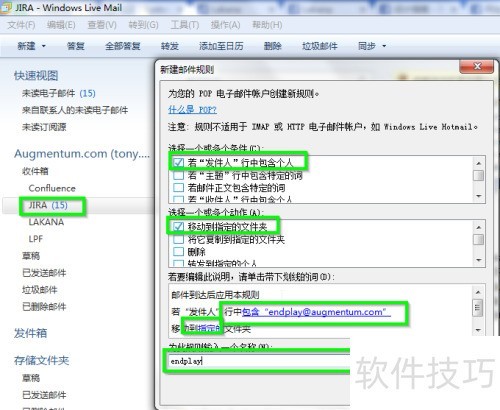This screenshot has height=410, width=500.
Task: Click the 指定的 folder link
Action: point(208,329)
